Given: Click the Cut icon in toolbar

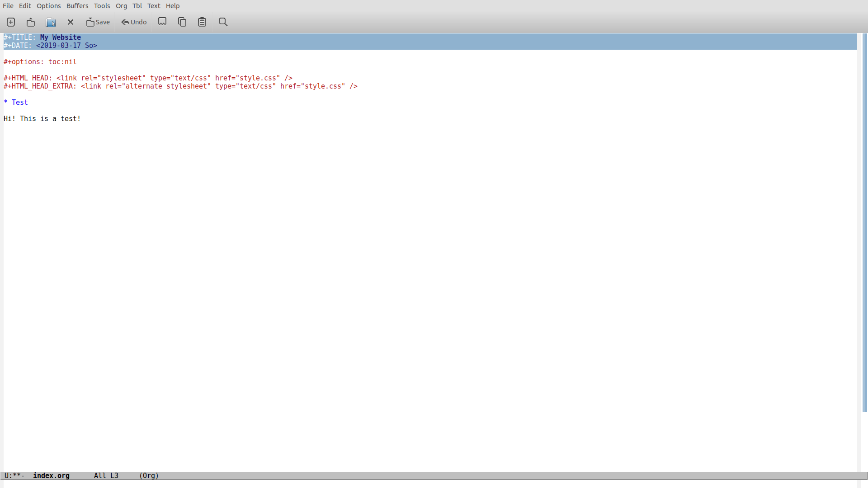Looking at the screenshot, I should 162,22.
